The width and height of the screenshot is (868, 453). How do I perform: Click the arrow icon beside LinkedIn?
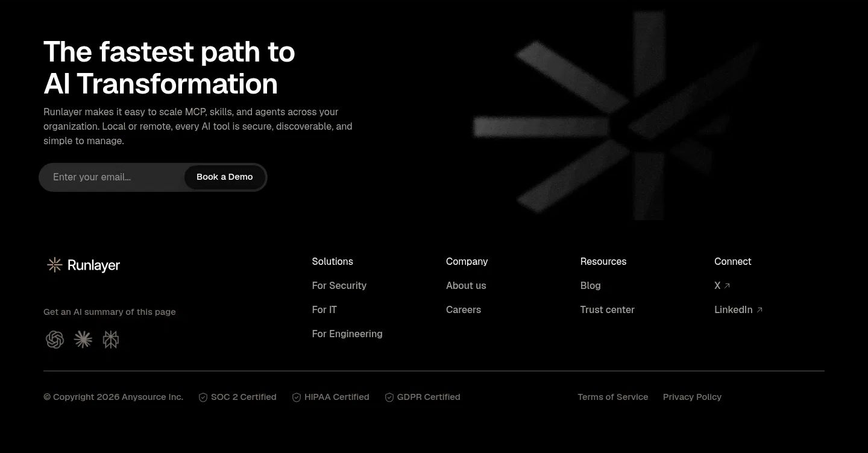pyautogui.click(x=759, y=310)
